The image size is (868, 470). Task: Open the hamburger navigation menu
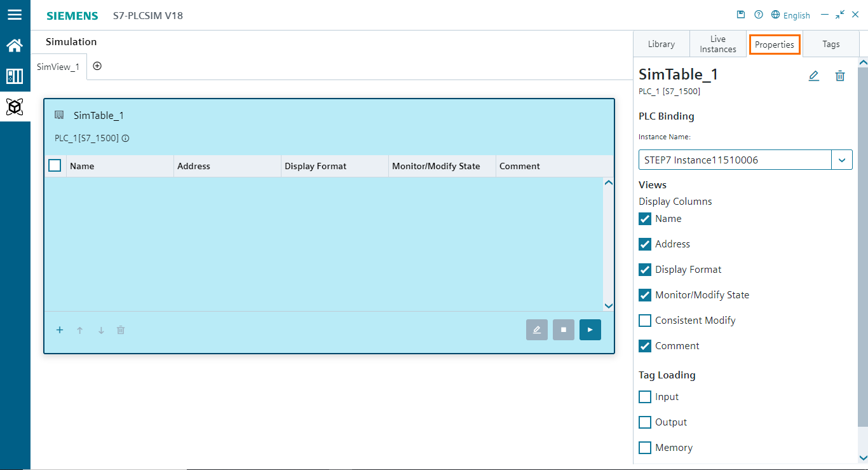point(15,15)
